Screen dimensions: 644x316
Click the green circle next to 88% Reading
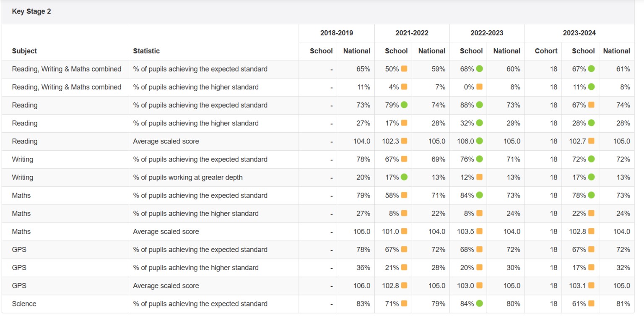click(x=479, y=105)
